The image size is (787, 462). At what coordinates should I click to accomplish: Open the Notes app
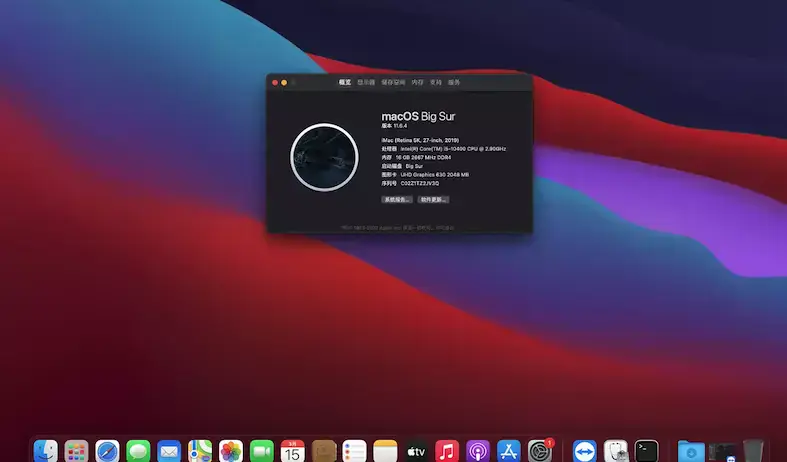(385, 451)
